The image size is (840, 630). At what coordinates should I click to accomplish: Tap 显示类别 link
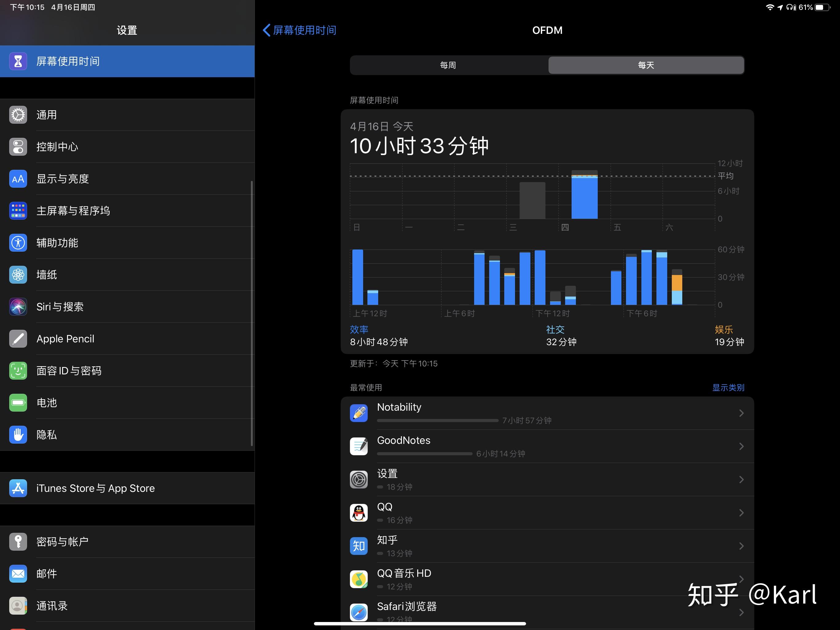click(x=728, y=387)
